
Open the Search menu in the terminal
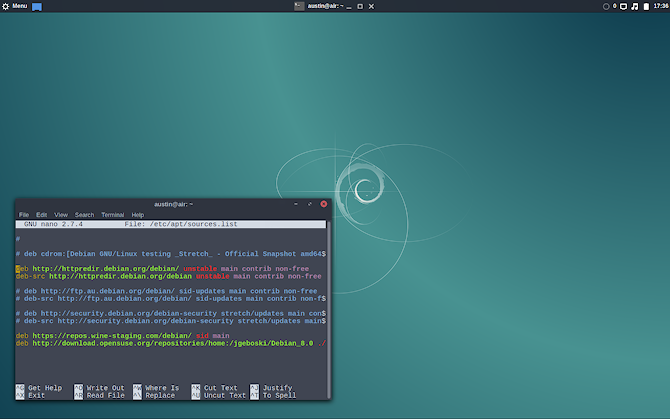tap(84, 215)
